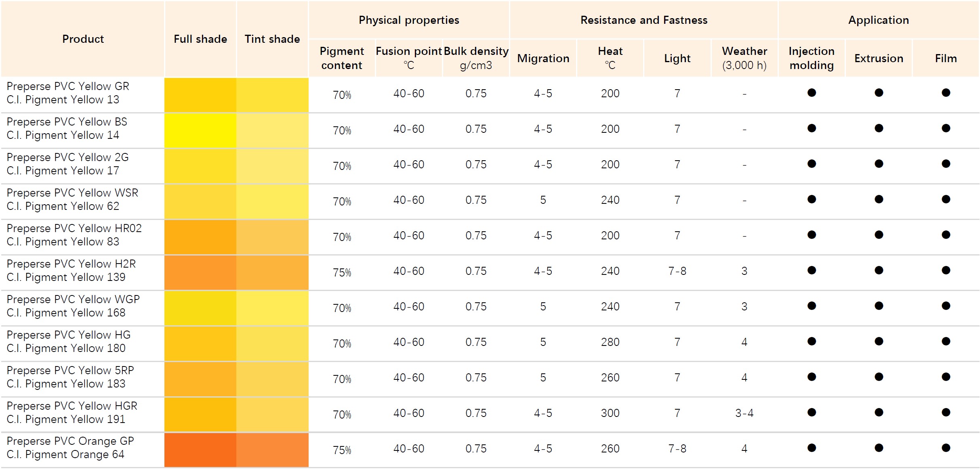Click the Film dot for Orange GP
This screenshot has width=980, height=469.
click(x=946, y=448)
